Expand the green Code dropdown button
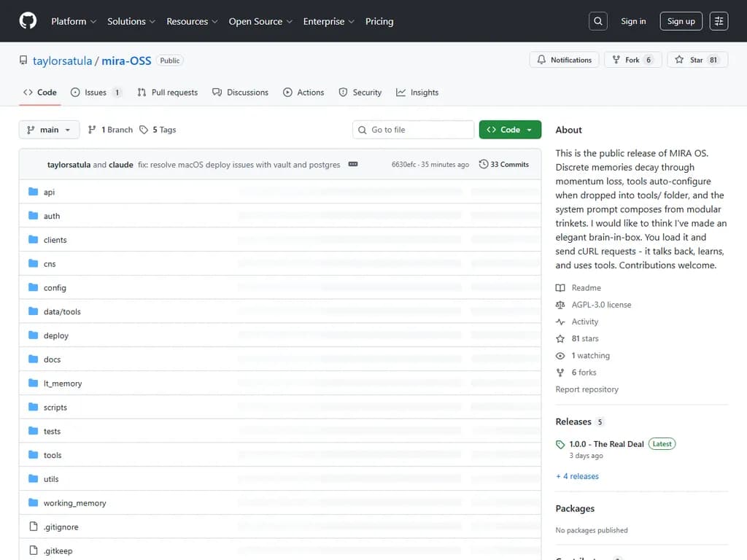 pyautogui.click(x=510, y=130)
